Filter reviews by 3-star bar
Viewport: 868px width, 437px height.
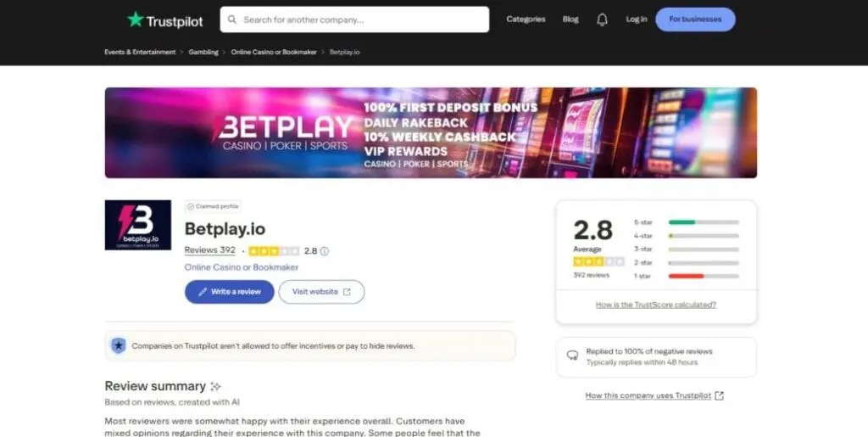703,249
